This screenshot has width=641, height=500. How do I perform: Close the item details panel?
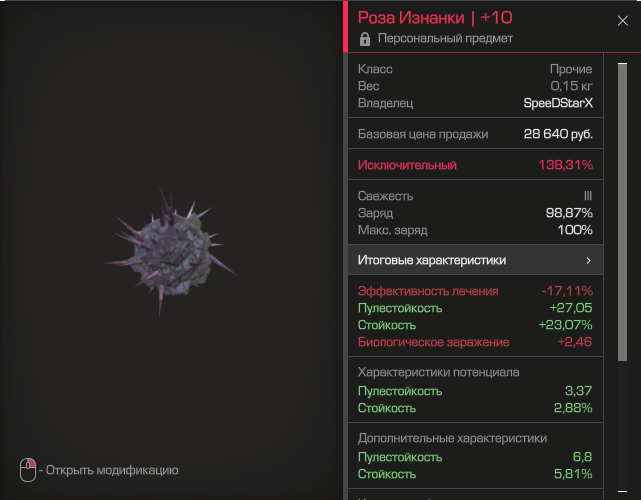pos(622,21)
